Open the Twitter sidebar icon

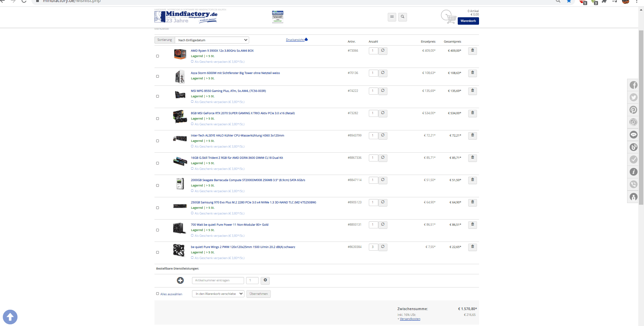click(x=633, y=97)
